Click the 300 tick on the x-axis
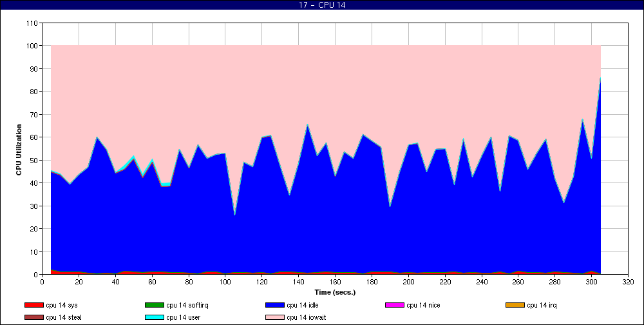This screenshot has width=644, height=325. (x=591, y=282)
